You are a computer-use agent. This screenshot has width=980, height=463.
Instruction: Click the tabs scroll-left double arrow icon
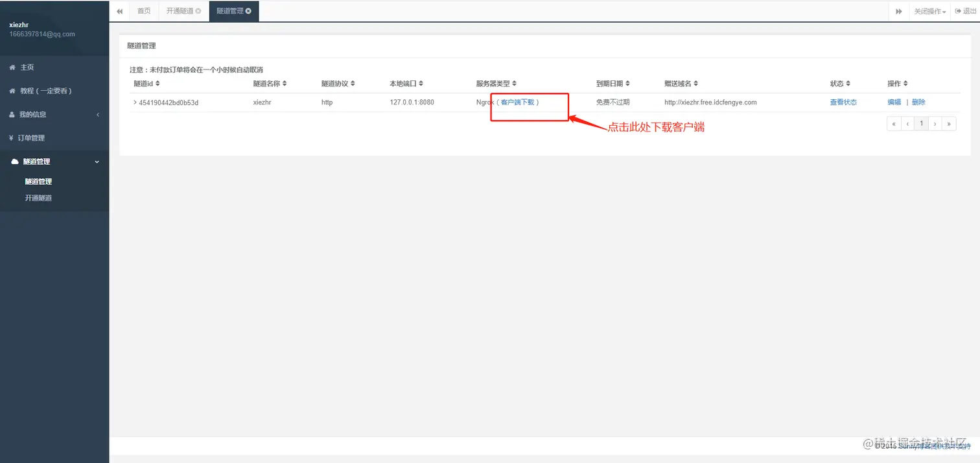(x=120, y=11)
